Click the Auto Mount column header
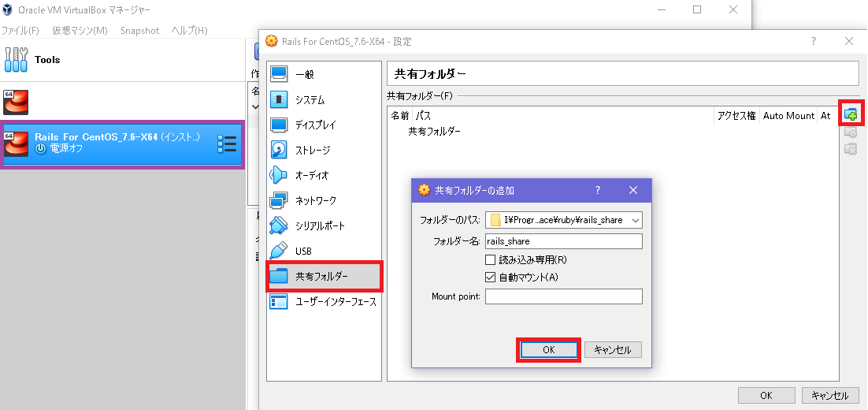This screenshot has height=410, width=868. [788, 116]
